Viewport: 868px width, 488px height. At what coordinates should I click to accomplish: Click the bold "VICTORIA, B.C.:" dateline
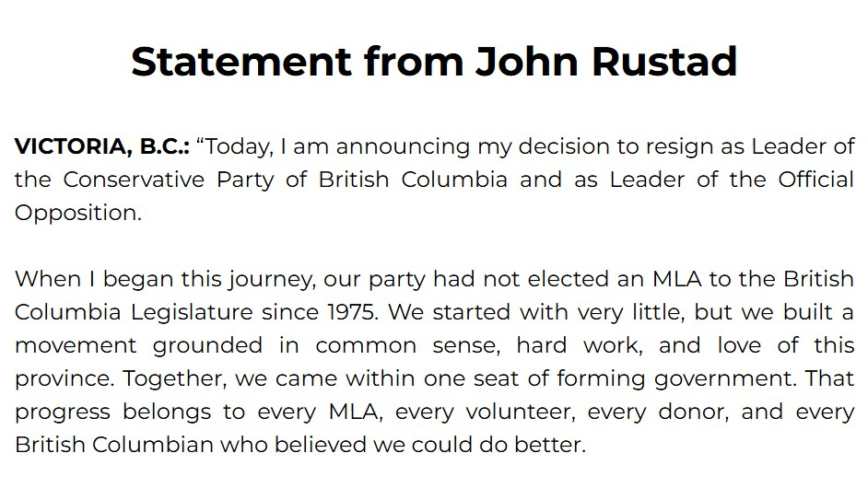(101, 146)
